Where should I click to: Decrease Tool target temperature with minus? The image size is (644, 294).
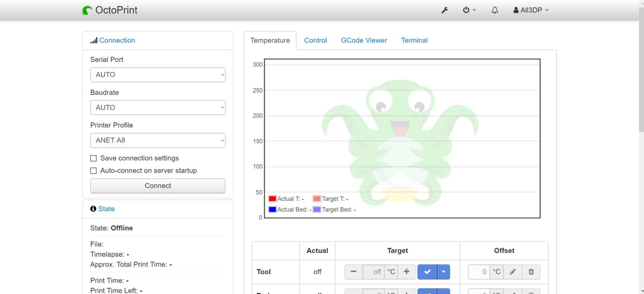click(x=353, y=272)
